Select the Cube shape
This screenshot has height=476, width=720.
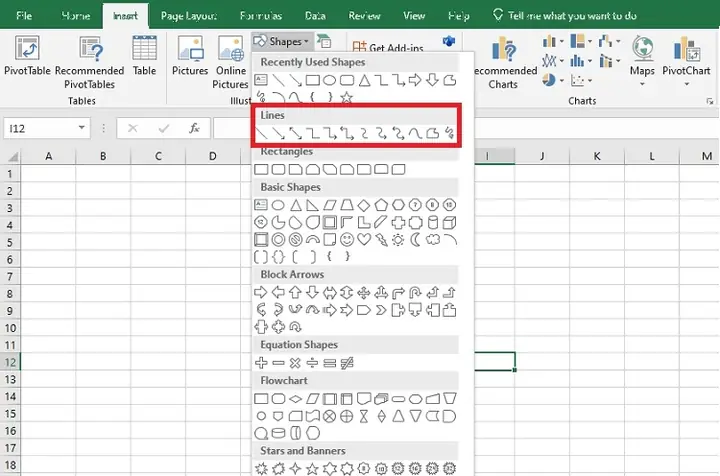[450, 223]
